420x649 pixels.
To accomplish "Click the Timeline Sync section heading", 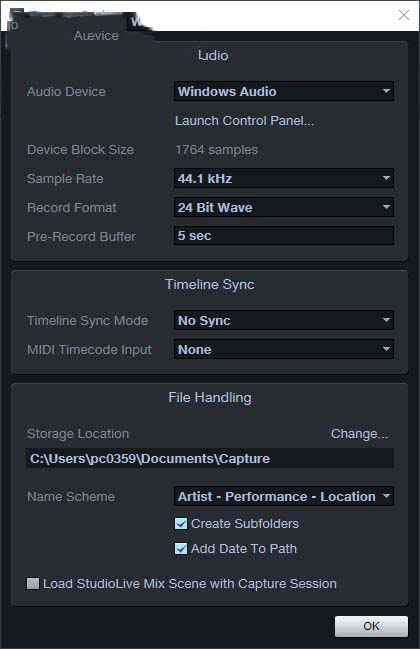I will click(210, 285).
